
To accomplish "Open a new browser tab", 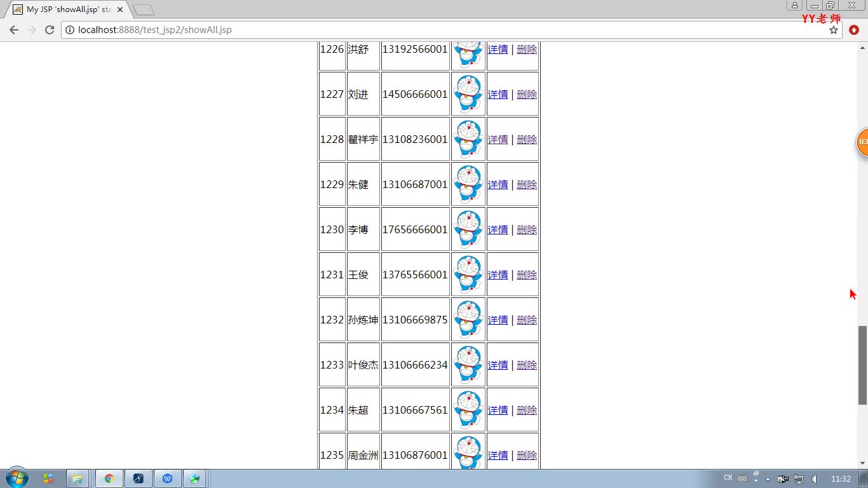I will coord(144,10).
